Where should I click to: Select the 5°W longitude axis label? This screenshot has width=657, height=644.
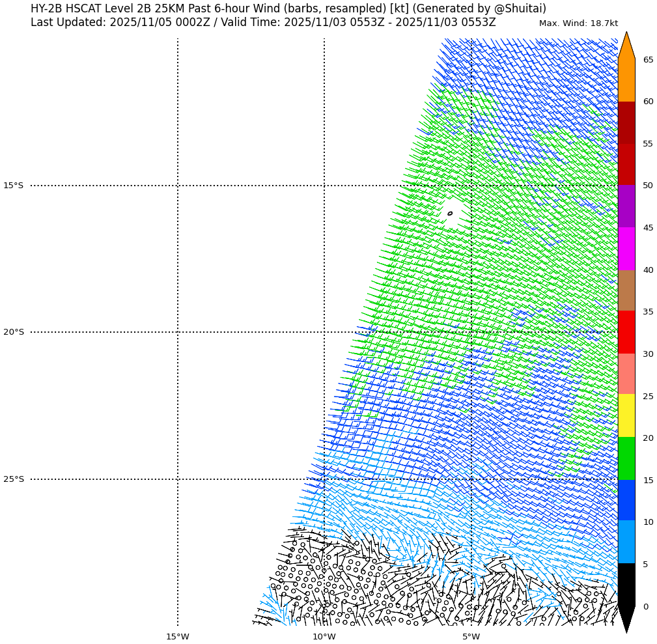471,636
